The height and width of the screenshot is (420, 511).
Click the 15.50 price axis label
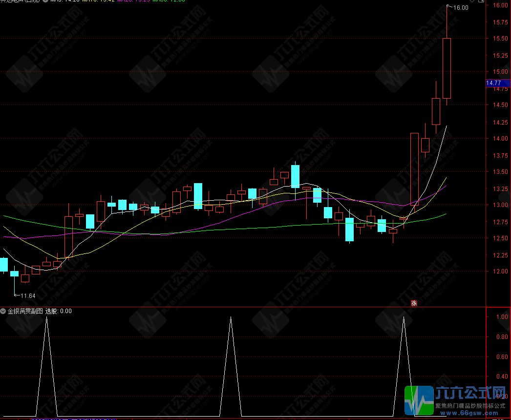pyautogui.click(x=500, y=39)
